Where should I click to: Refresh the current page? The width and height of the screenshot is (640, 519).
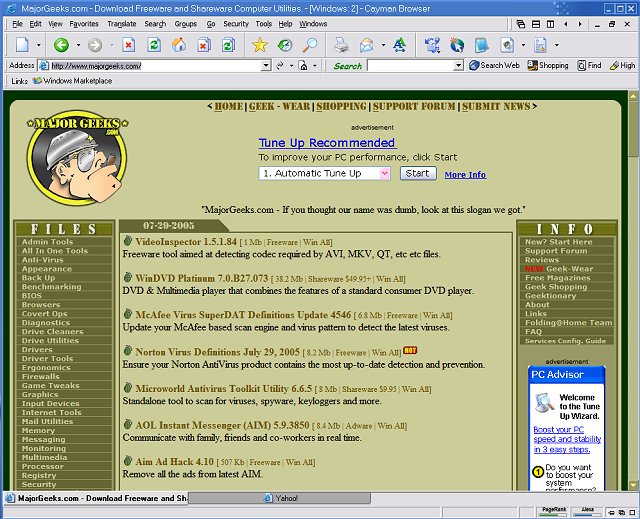[x=154, y=45]
